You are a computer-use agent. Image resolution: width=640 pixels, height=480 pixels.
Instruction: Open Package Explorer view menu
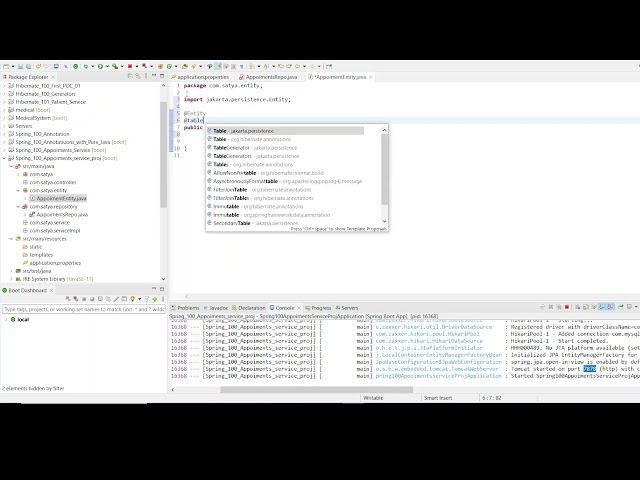(146, 76)
